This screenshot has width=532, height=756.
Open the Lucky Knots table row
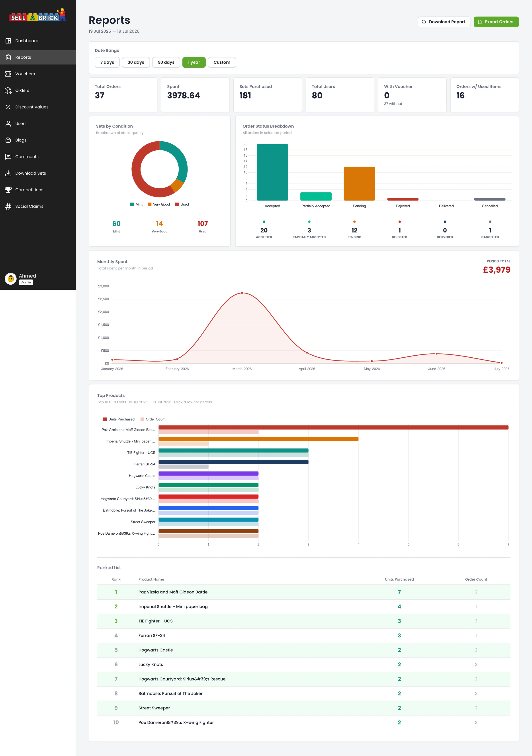[304, 664]
